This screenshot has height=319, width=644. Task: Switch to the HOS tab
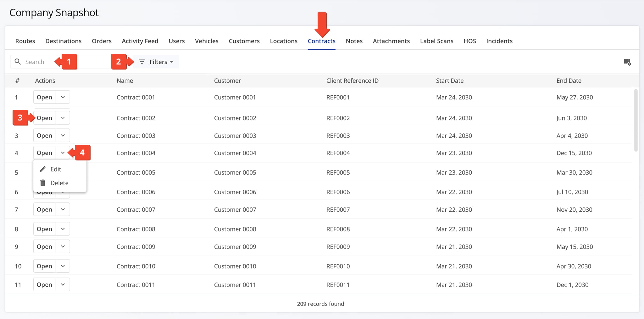(470, 41)
